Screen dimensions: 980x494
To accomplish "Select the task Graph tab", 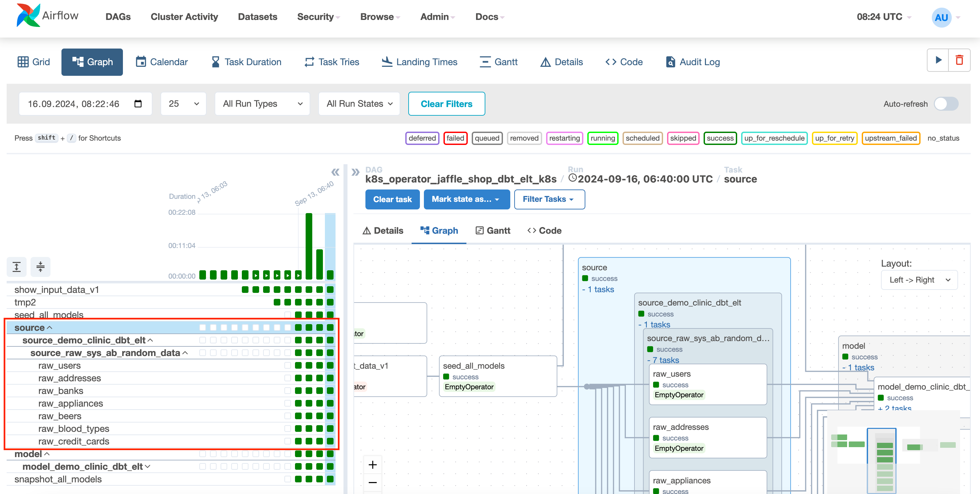I will coord(439,231).
